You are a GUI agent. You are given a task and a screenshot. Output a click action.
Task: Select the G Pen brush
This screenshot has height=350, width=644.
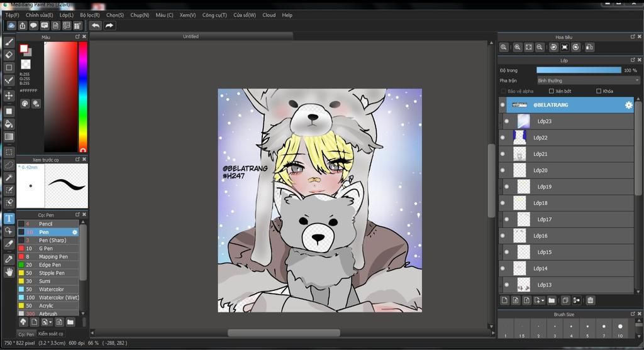click(48, 249)
